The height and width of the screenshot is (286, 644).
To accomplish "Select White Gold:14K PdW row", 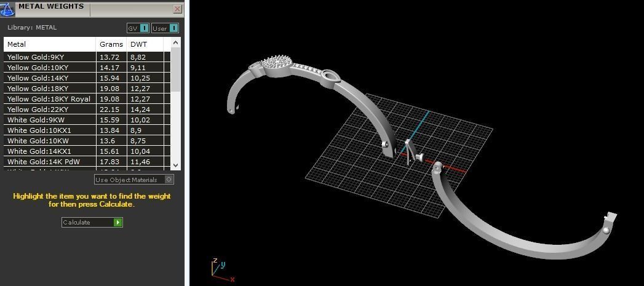I will (x=87, y=162).
